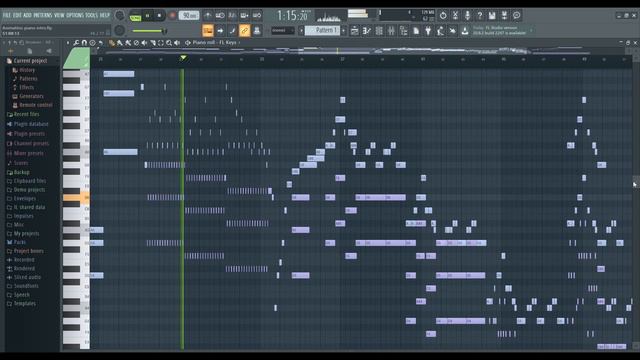Toggle the highlighted link (multilink) button
This screenshot has height=360, width=640.
click(x=244, y=30)
